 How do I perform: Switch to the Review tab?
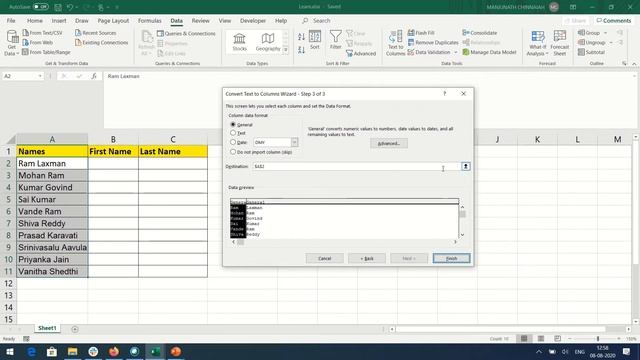pyautogui.click(x=200, y=20)
